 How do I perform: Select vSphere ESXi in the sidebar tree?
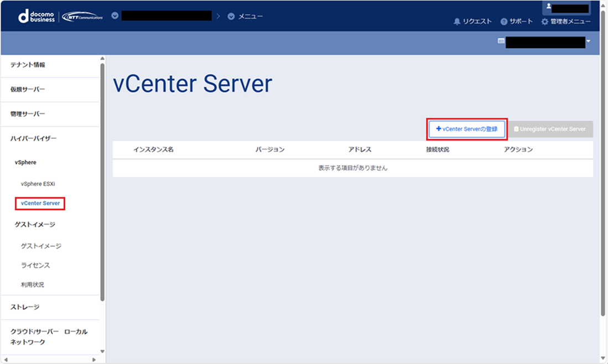click(38, 184)
